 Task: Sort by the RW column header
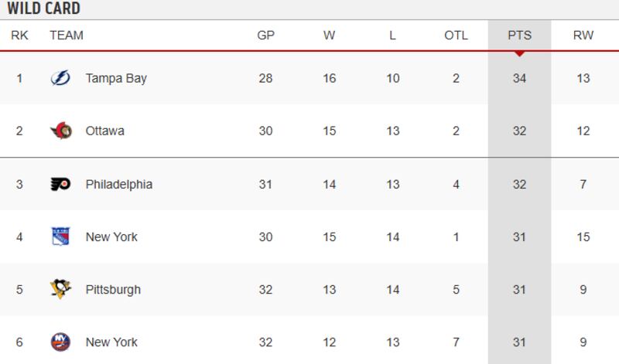[583, 36]
